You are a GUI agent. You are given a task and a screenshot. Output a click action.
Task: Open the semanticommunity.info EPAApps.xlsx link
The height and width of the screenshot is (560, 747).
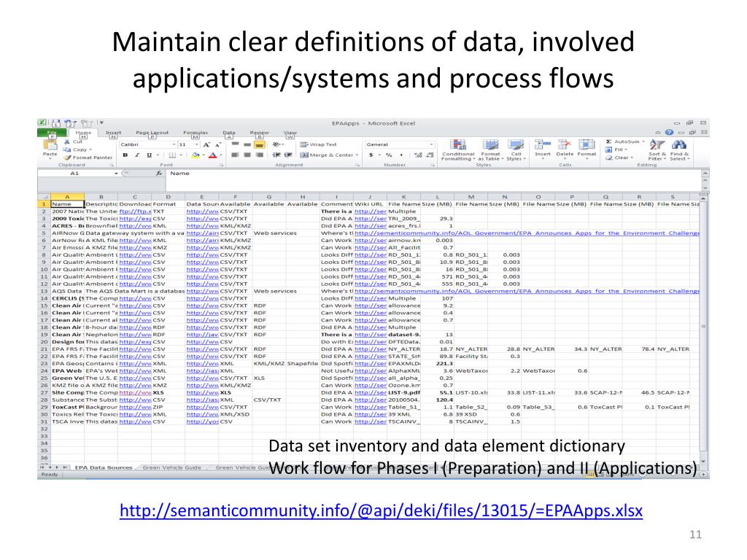(381, 510)
